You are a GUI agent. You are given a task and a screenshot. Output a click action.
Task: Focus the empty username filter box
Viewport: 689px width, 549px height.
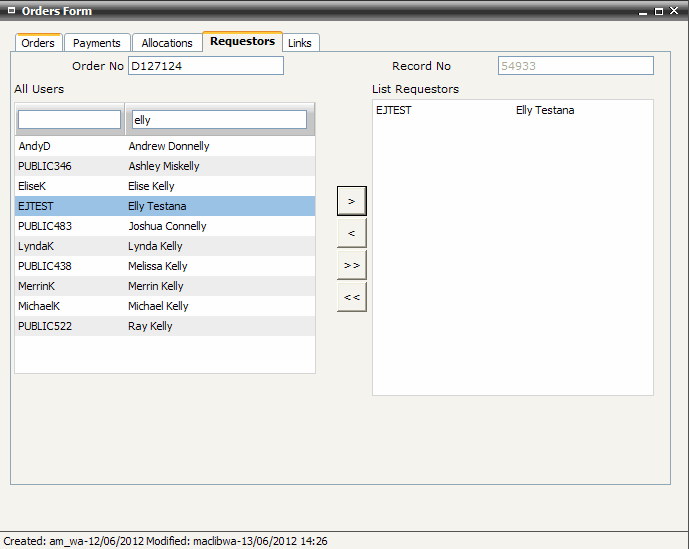69,120
